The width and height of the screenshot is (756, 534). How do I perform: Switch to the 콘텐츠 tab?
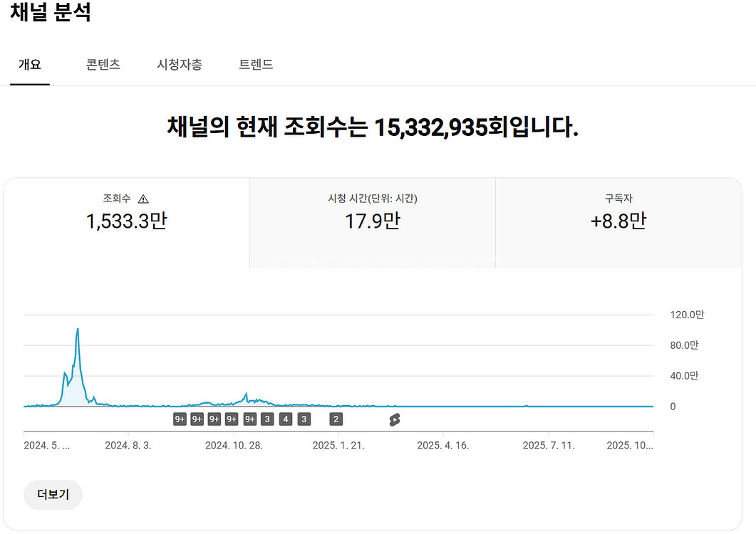[103, 65]
